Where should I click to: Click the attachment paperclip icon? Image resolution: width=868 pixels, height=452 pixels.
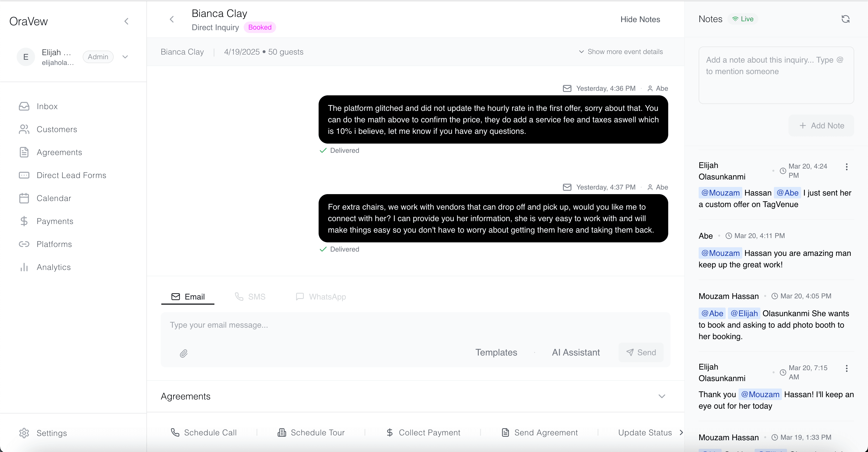tap(184, 353)
